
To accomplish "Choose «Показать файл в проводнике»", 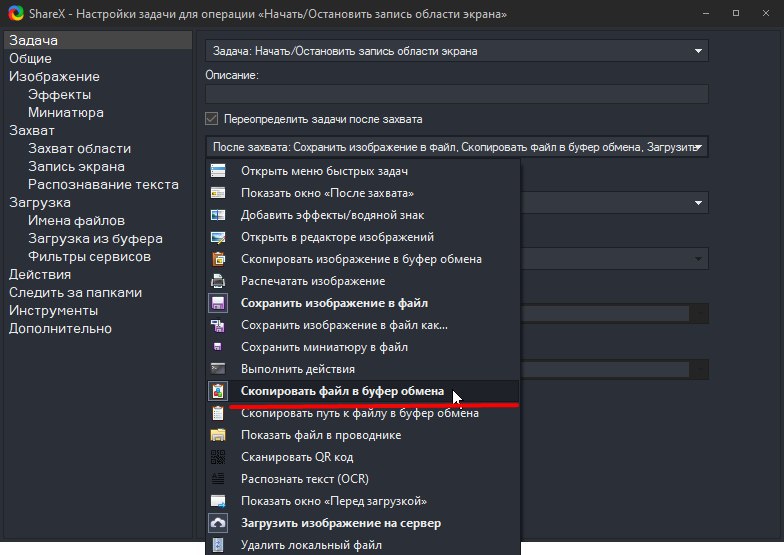I will click(363, 434).
